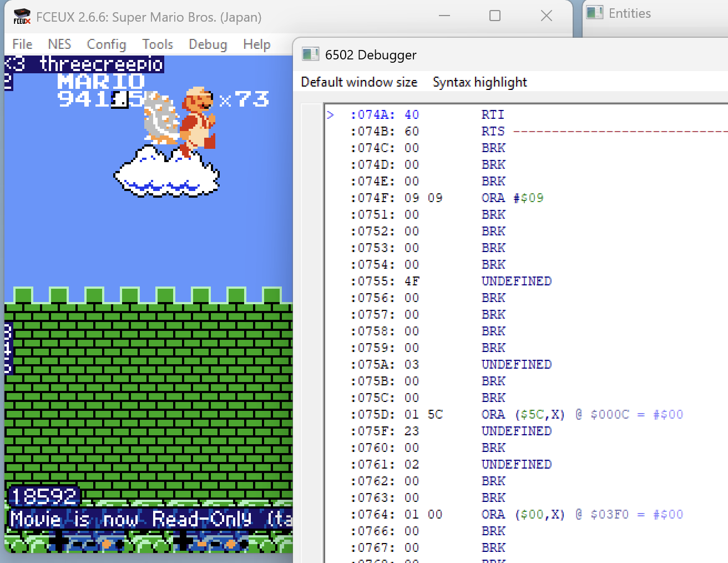Minimize the FCEUX emulator window
This screenshot has height=563, width=728.
(444, 16)
